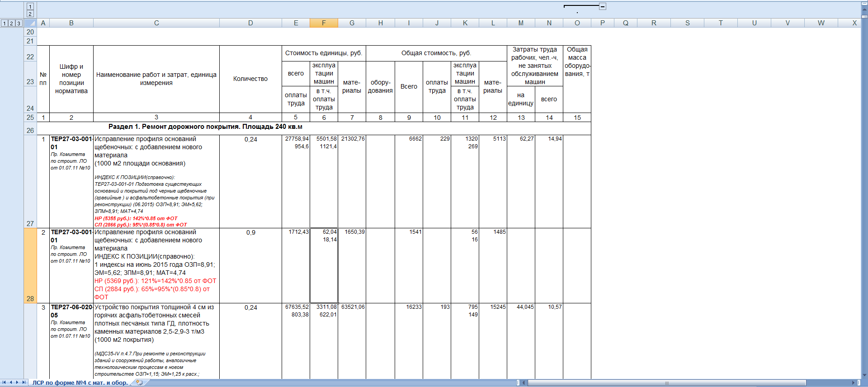Select column header A

[x=43, y=23]
